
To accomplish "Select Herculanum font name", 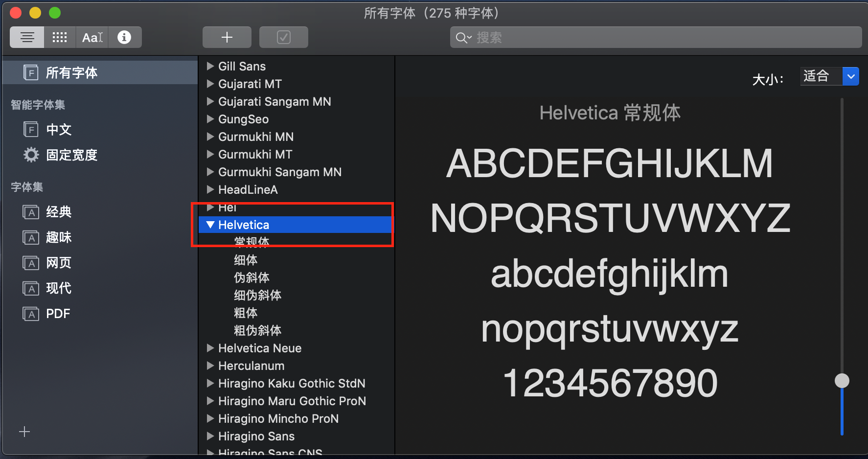I will [251, 366].
